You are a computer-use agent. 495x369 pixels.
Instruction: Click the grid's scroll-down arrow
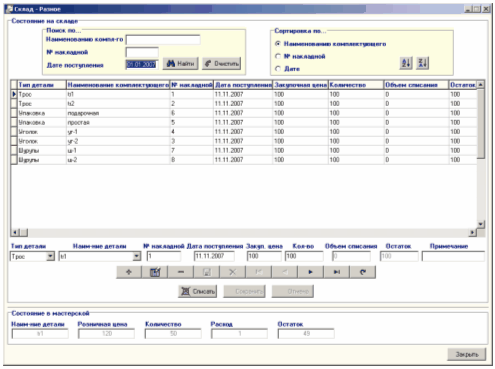click(x=481, y=224)
